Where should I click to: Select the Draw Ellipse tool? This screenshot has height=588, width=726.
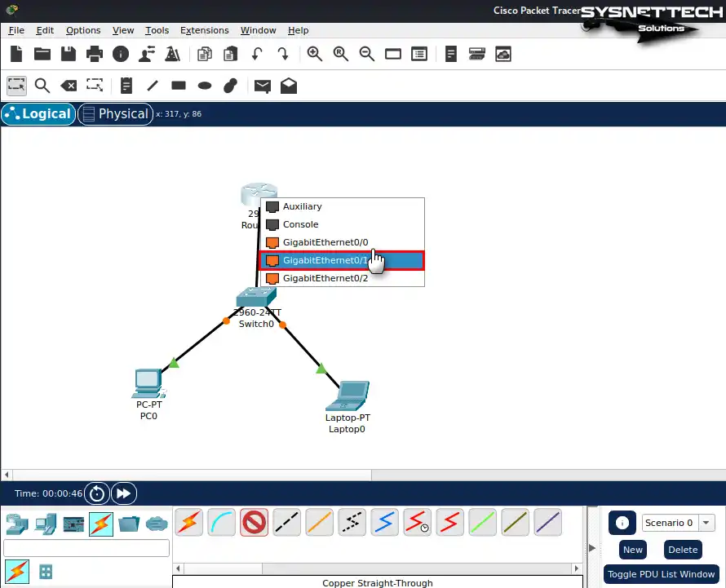coord(204,86)
